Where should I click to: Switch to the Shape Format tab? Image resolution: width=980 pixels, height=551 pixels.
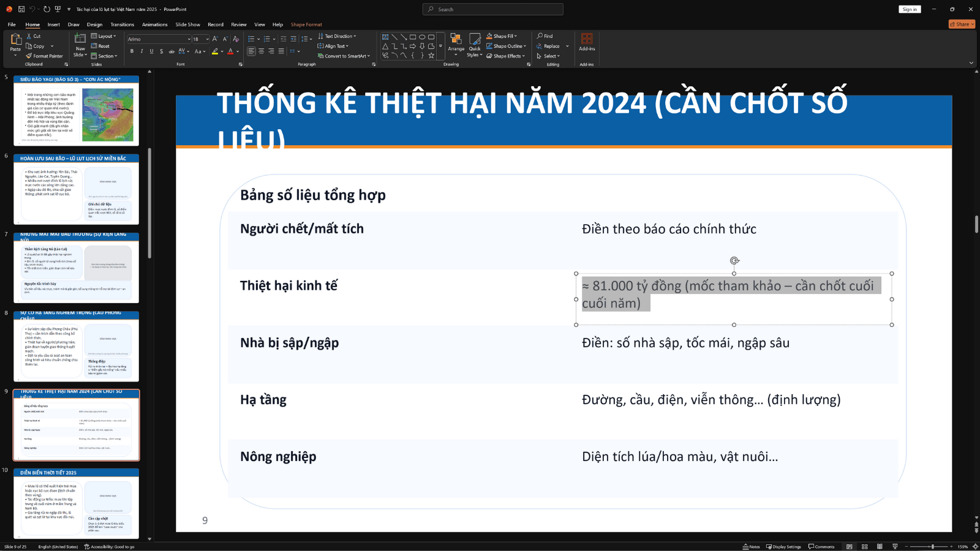click(x=306, y=24)
